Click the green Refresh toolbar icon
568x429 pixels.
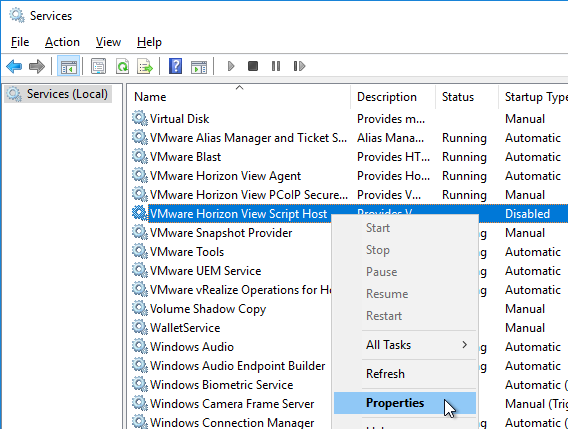tap(122, 66)
